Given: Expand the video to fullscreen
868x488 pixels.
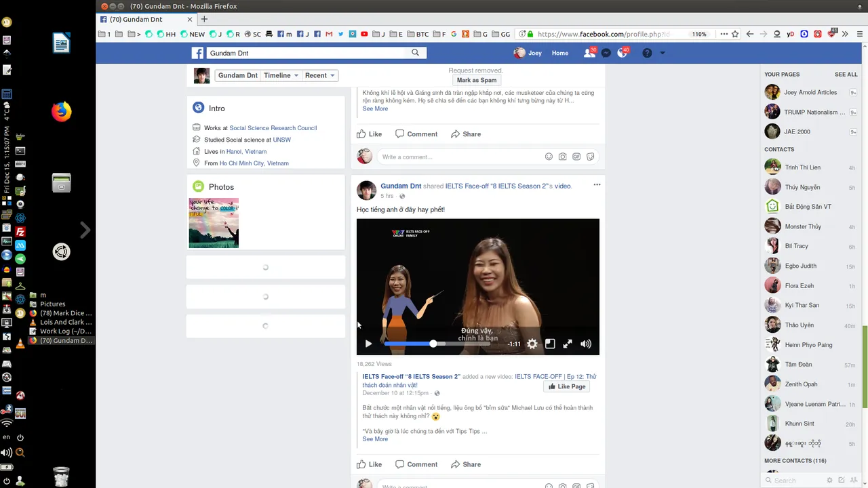Looking at the screenshot, I should point(568,344).
